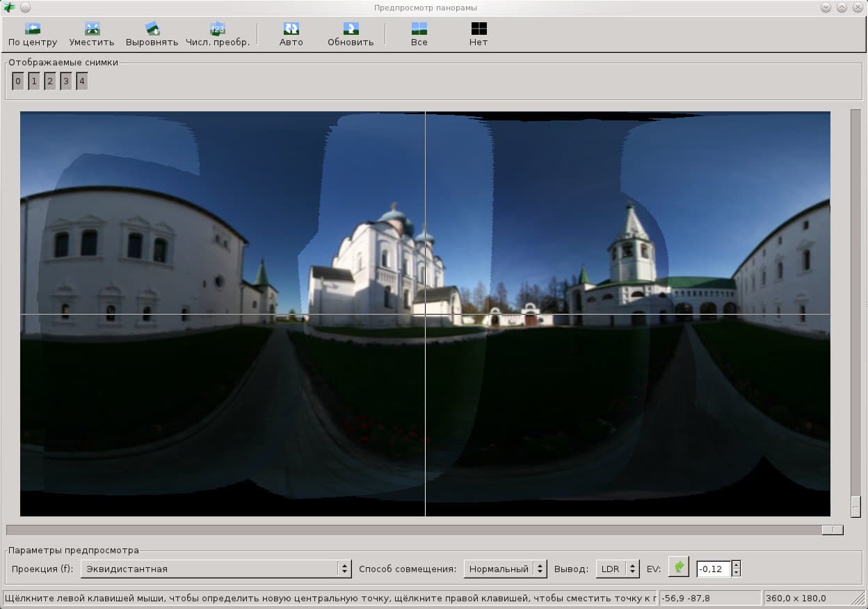Open blend mode 'Нормальный' dropdown
The image size is (868, 609).
point(505,569)
